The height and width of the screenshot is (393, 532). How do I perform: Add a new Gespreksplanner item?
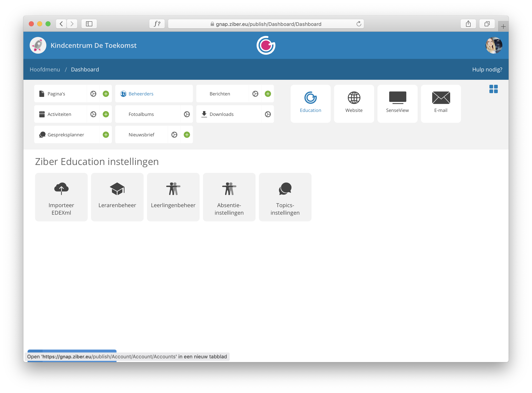[106, 135]
